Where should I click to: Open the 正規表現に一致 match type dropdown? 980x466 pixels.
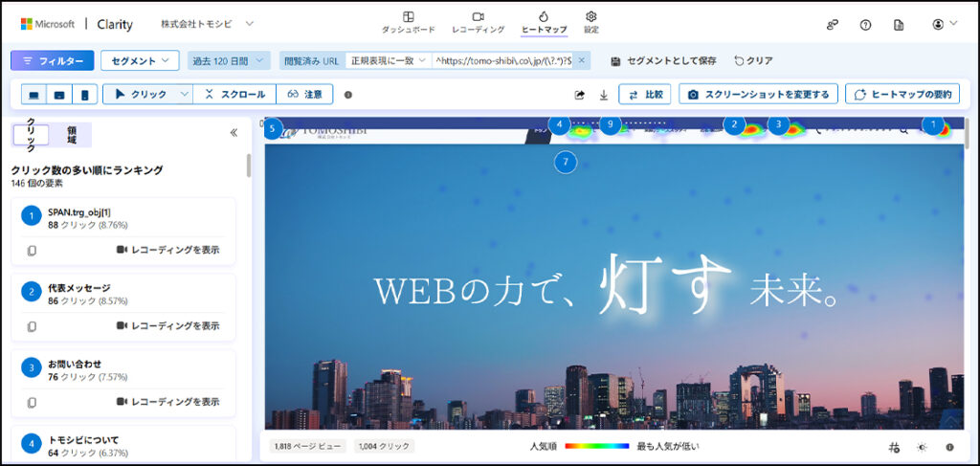pos(389,60)
